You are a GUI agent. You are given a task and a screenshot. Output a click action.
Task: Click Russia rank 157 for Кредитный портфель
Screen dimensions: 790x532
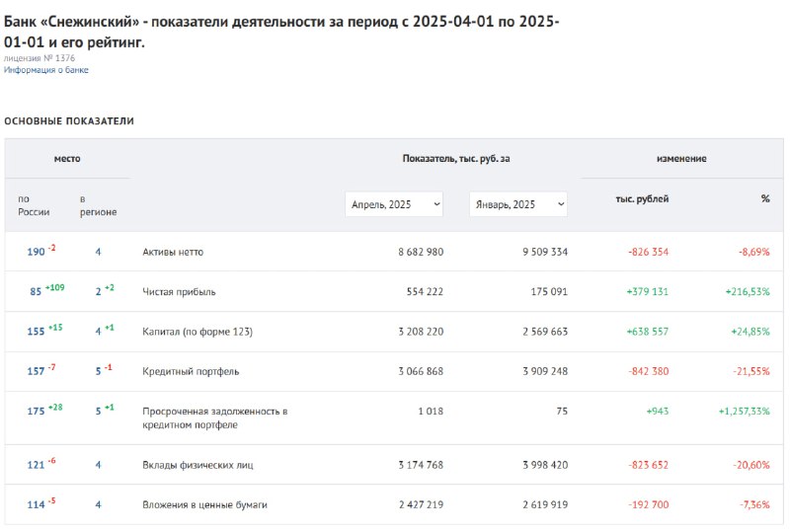point(36,371)
